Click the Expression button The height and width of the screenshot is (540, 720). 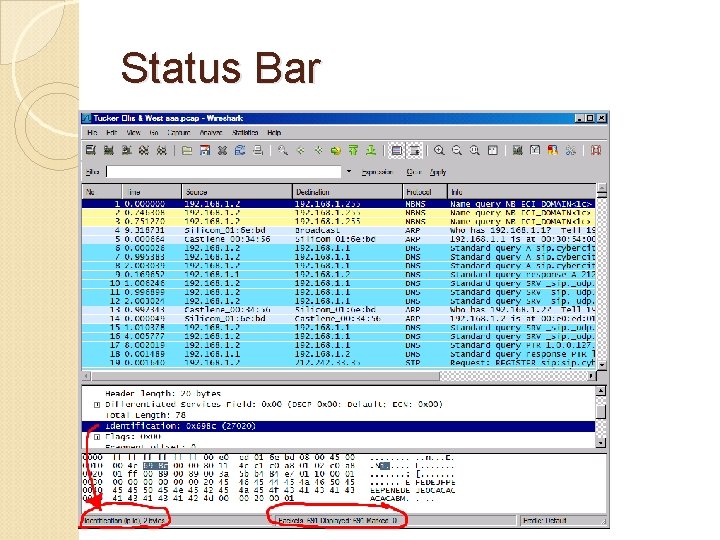(377, 172)
